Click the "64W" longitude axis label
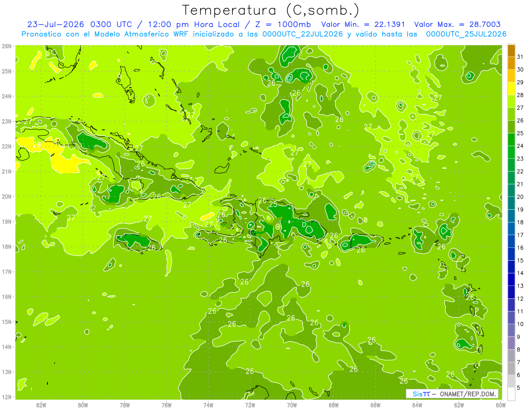The height and width of the screenshot is (411, 532). point(417,405)
